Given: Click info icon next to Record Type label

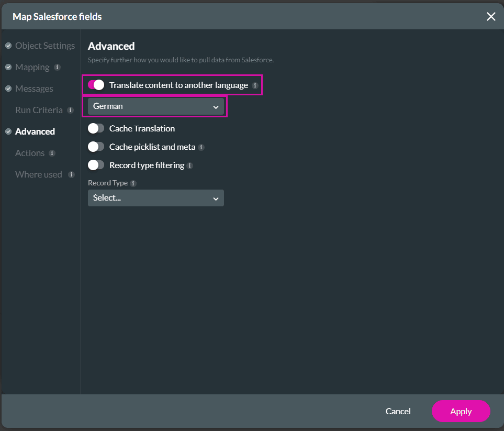Looking at the screenshot, I should click(x=133, y=183).
